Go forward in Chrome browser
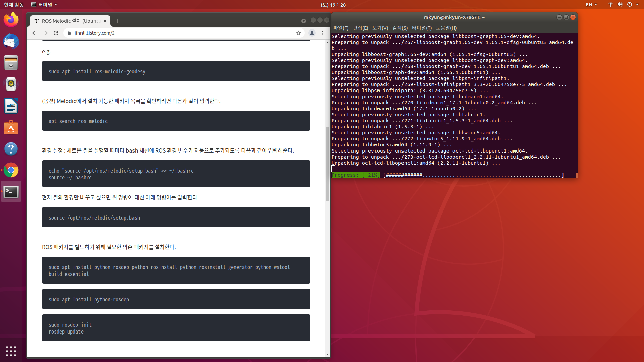 pyautogui.click(x=45, y=33)
